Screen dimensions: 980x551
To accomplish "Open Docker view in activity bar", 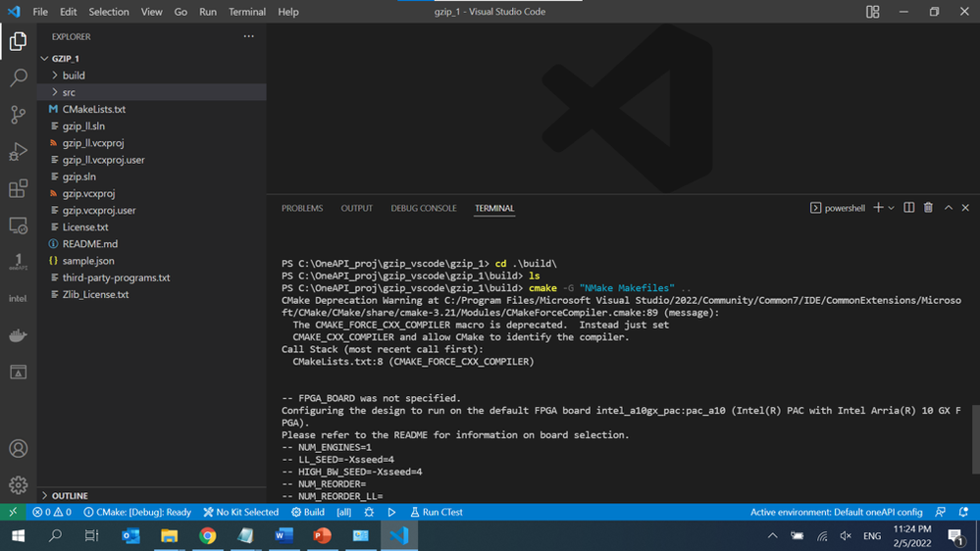I will (18, 335).
